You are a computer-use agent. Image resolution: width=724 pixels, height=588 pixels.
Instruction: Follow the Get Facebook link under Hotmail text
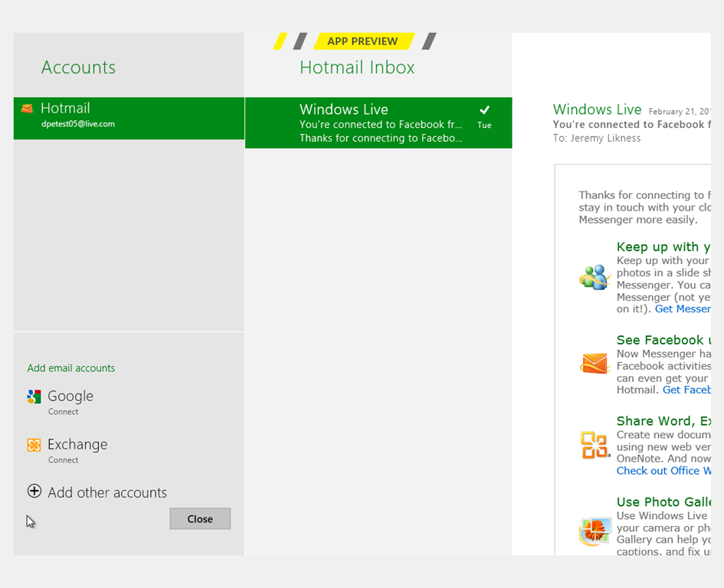[x=686, y=390]
